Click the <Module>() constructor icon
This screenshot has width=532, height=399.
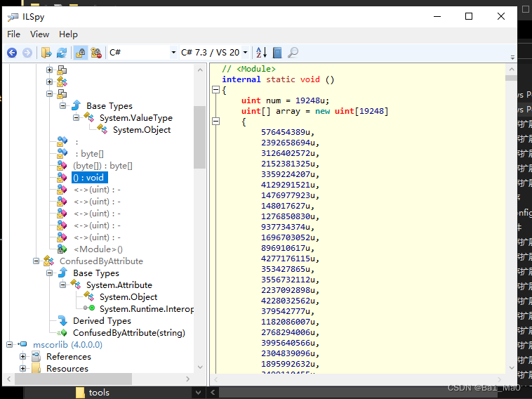[62, 249]
